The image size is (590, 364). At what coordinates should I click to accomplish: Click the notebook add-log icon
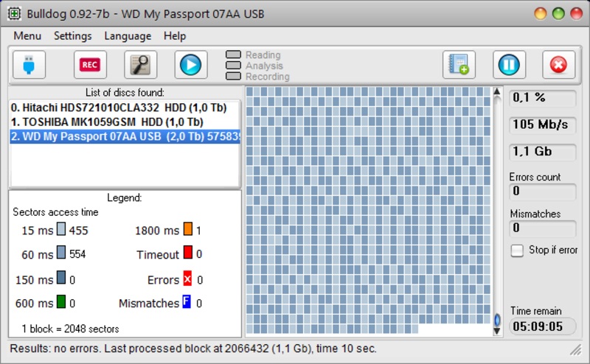(x=459, y=65)
